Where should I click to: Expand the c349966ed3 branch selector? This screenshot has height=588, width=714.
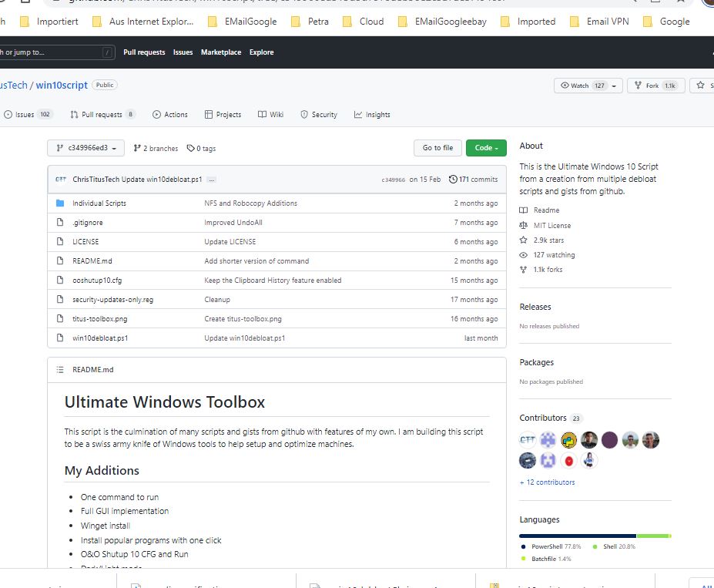click(x=86, y=148)
